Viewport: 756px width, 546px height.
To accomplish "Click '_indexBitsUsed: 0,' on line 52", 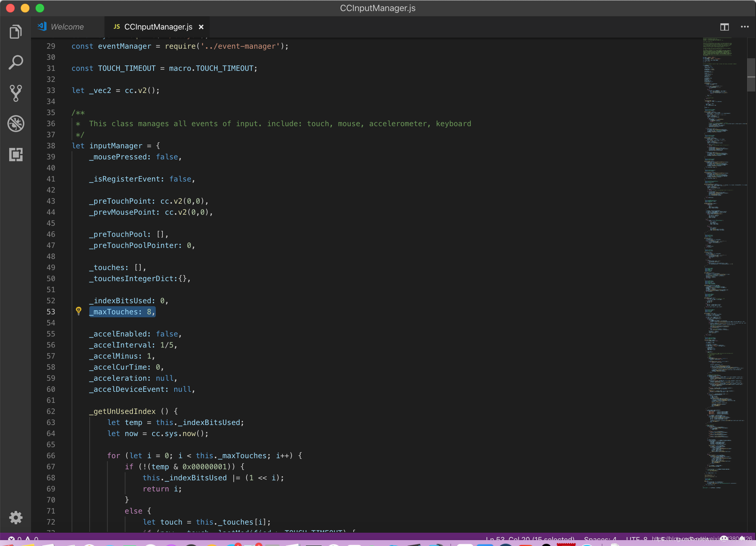I will (x=129, y=301).
